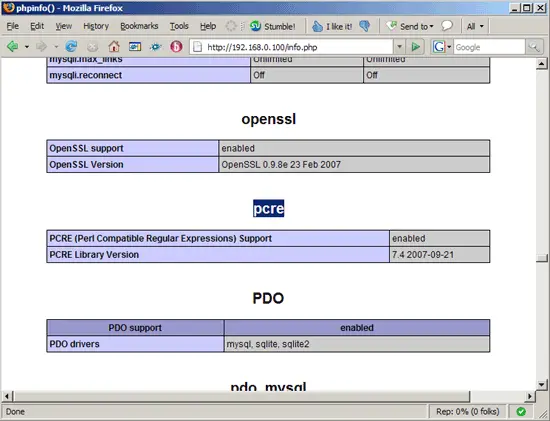Screen dimensions: 550x421
Task: Click the speech bubble reviews icon
Action: click(x=447, y=26)
